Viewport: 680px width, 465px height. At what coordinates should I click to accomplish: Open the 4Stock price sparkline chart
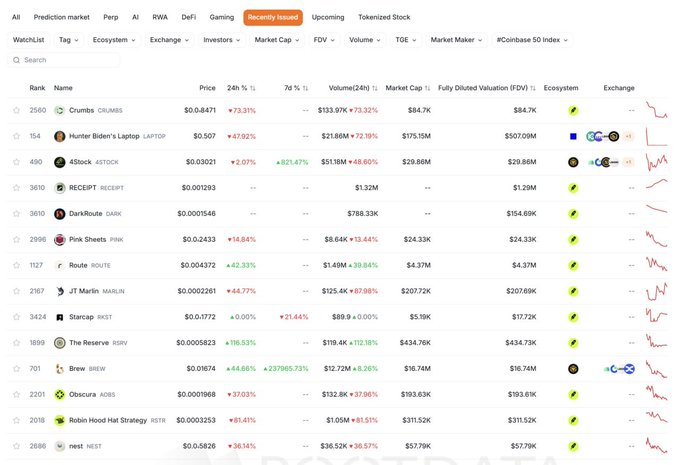657,162
